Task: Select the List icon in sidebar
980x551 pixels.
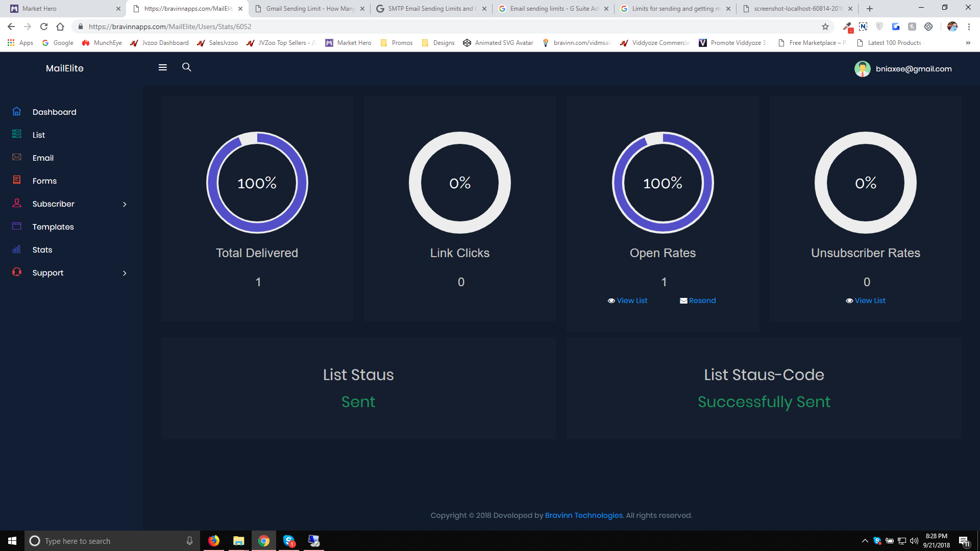Action: click(17, 134)
